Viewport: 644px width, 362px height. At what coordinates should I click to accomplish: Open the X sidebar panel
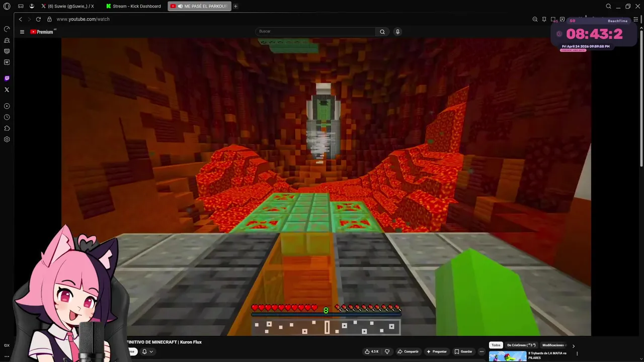coord(7,89)
